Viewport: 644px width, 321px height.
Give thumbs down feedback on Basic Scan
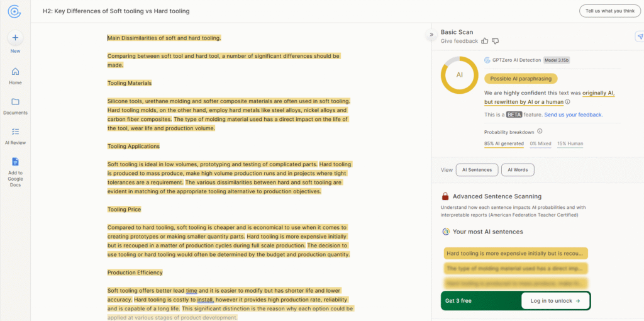[x=495, y=41]
